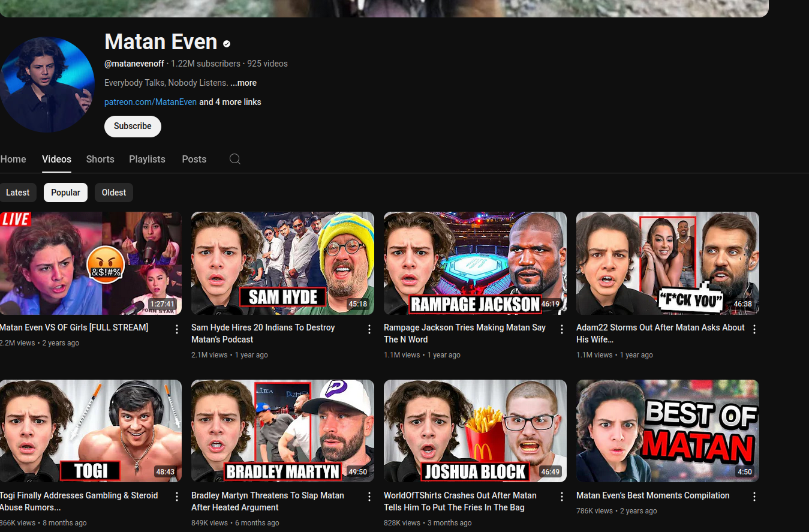The height and width of the screenshot is (532, 809).
Task: Click the 4:50 duration badge
Action: point(744,472)
